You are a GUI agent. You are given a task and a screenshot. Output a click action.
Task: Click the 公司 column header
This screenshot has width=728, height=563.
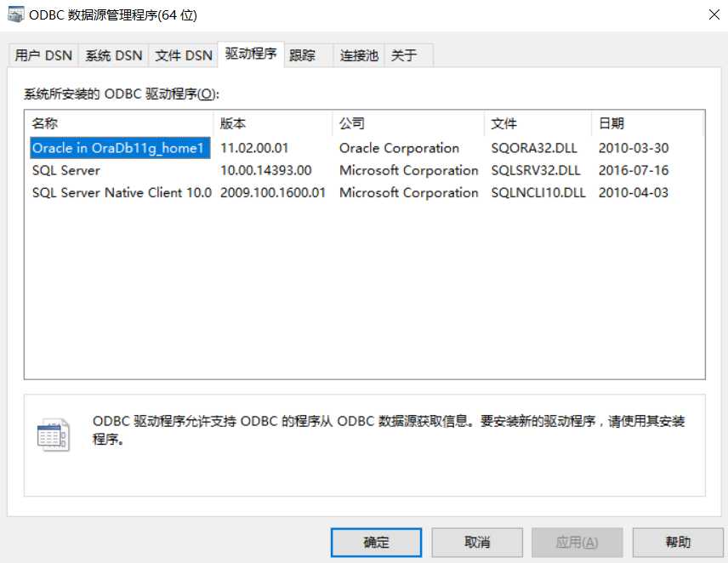pos(408,123)
